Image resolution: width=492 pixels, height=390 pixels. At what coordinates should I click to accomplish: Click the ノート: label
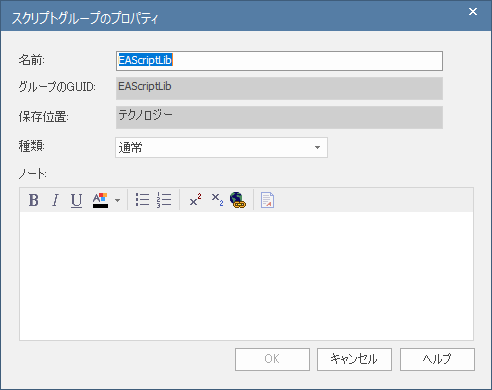(x=33, y=174)
